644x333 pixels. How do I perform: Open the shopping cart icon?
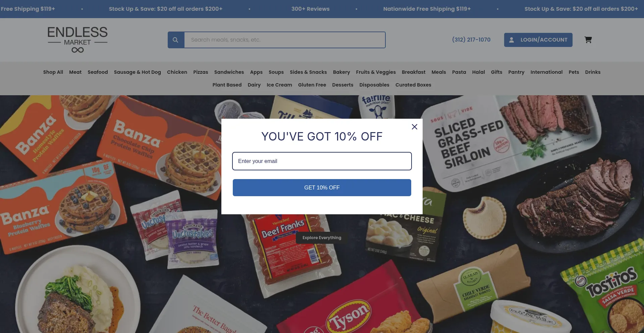(588, 40)
